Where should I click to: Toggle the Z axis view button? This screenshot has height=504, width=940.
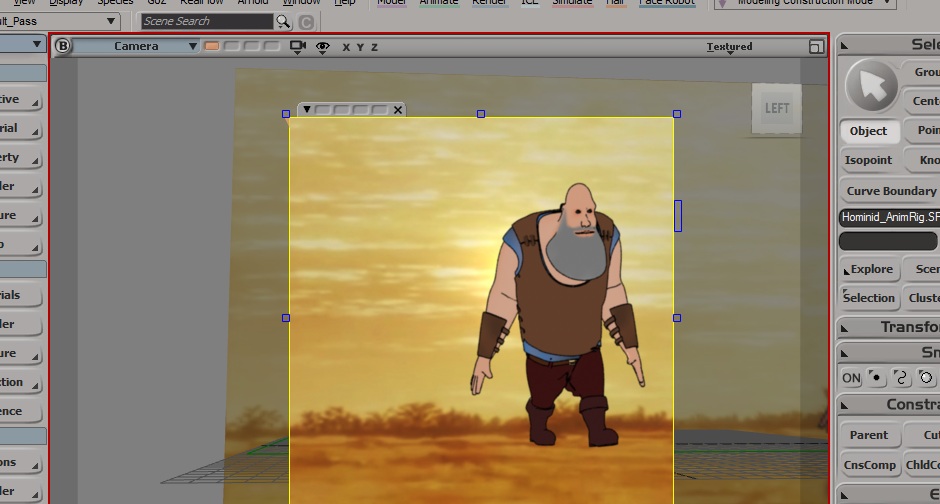[x=374, y=47]
